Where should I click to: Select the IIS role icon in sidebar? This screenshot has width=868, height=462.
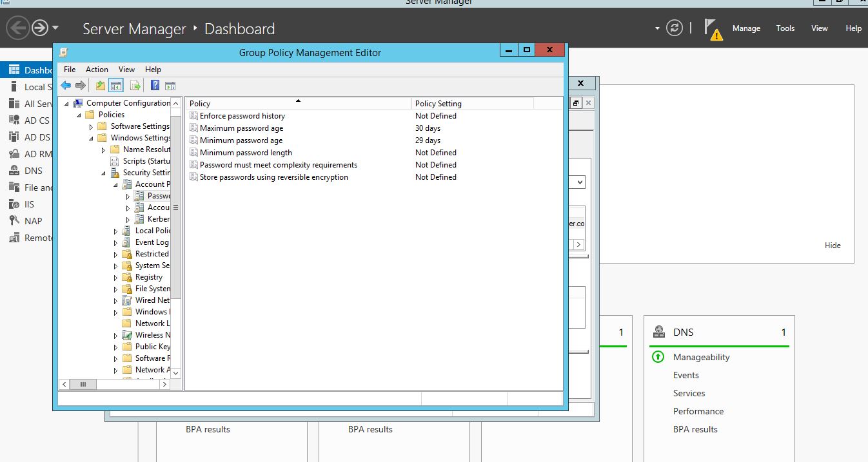[14, 204]
